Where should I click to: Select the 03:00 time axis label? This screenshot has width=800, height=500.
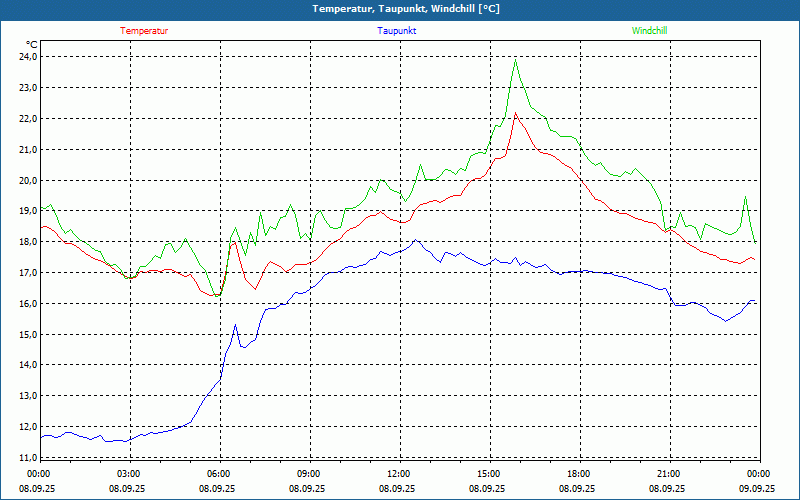coord(128,474)
